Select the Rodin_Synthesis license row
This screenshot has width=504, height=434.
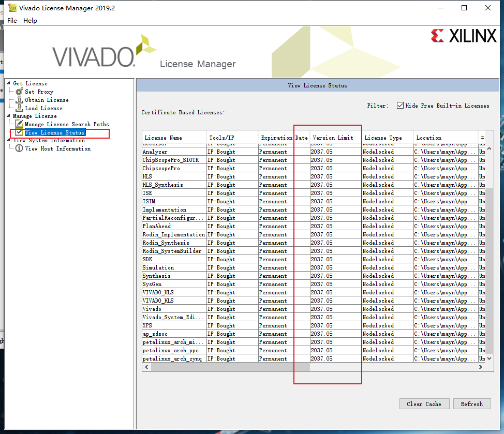point(314,243)
